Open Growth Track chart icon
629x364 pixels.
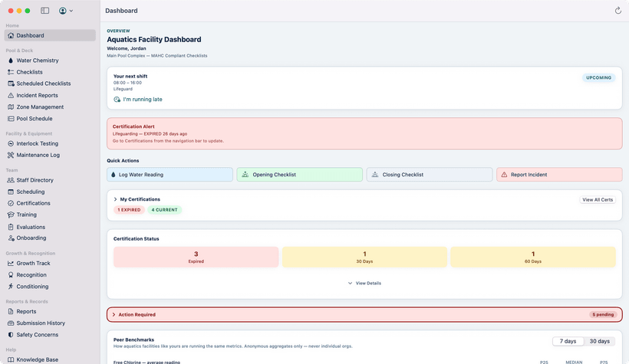11,264
